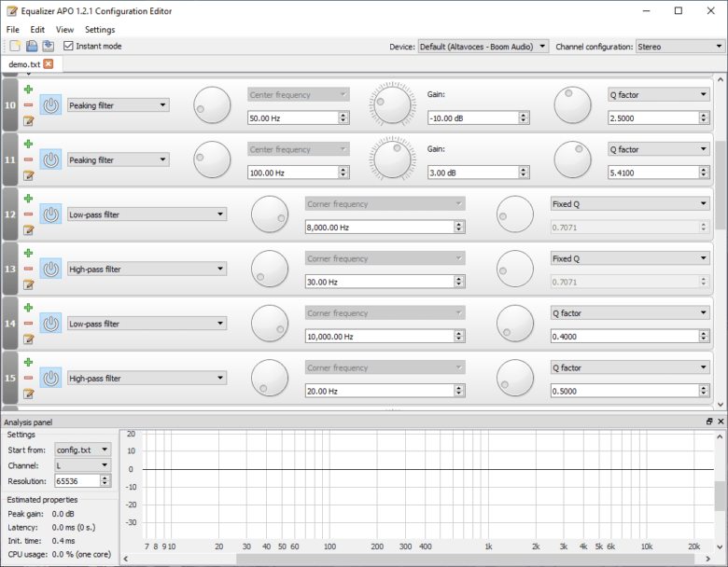Screen dimensions: 728x567
Task: Open the View menu
Action: click(x=64, y=30)
